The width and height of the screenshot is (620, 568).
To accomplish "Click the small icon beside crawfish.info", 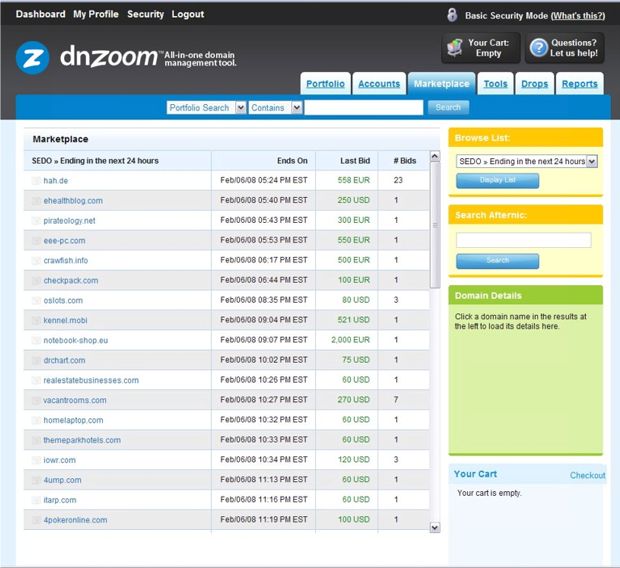I will [36, 261].
